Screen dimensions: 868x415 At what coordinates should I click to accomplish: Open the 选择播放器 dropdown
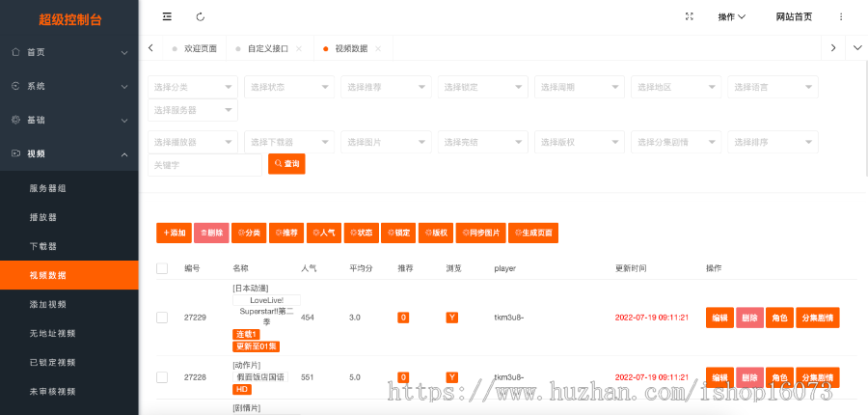(x=193, y=142)
